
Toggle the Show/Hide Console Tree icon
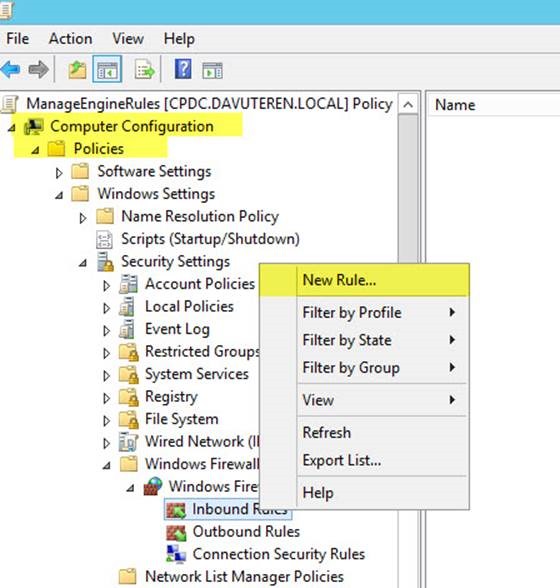pos(107,69)
